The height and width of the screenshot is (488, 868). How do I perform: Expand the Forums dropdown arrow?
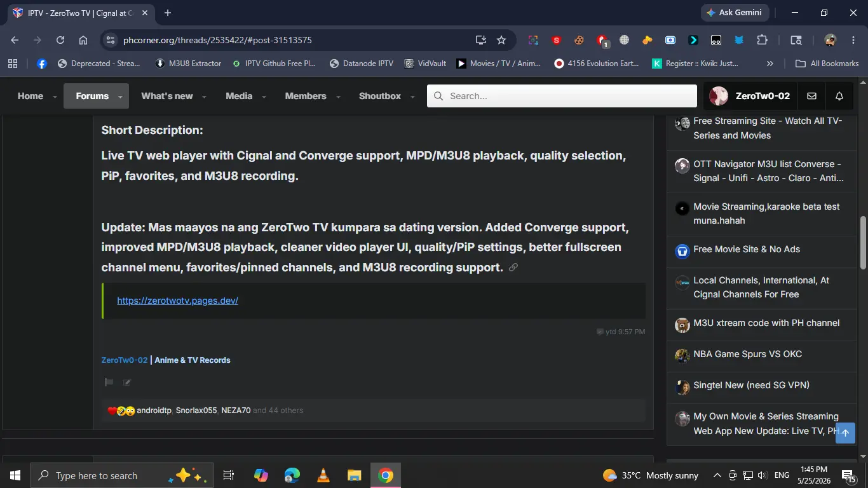coord(120,97)
